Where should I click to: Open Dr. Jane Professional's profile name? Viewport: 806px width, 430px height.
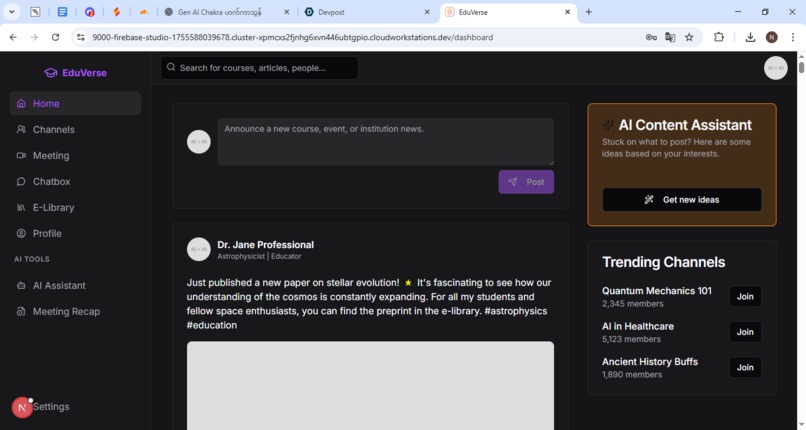click(x=265, y=245)
